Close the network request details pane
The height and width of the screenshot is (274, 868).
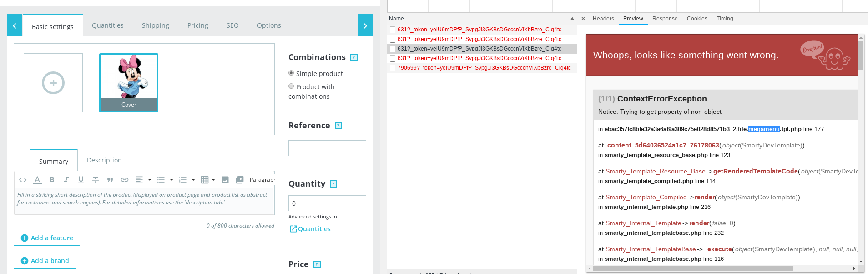(x=583, y=19)
